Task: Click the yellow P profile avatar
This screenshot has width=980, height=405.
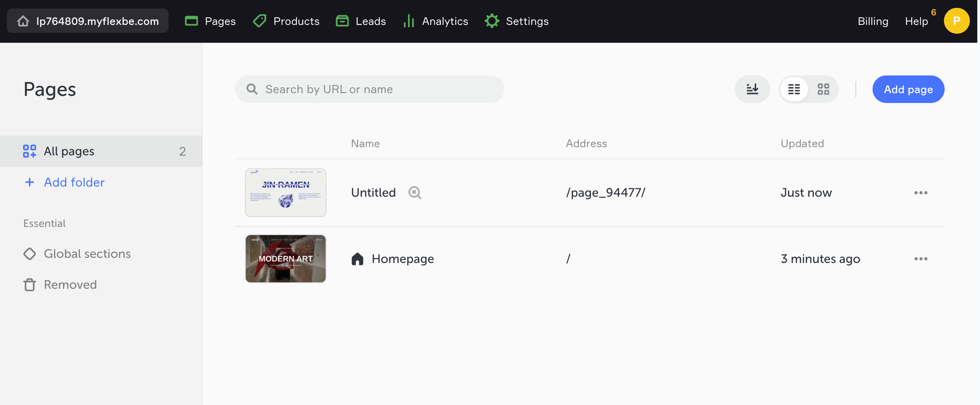Action: [956, 21]
